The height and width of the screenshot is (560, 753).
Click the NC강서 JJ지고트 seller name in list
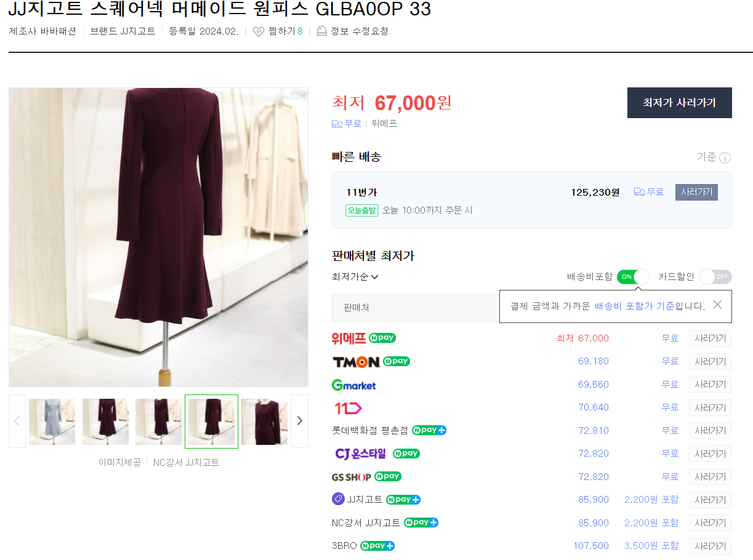pos(366,523)
